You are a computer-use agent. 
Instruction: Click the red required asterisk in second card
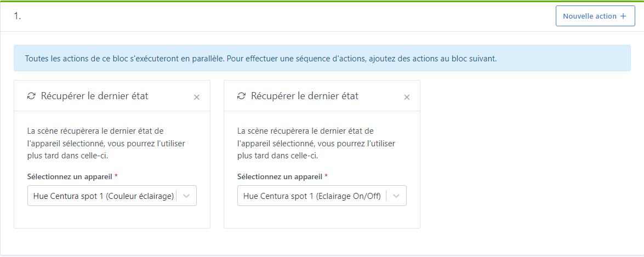pos(327,176)
